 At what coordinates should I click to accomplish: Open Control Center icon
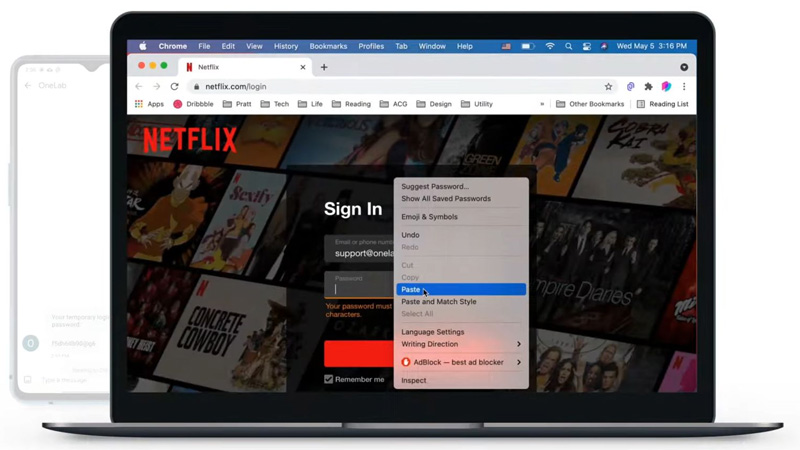point(587,46)
